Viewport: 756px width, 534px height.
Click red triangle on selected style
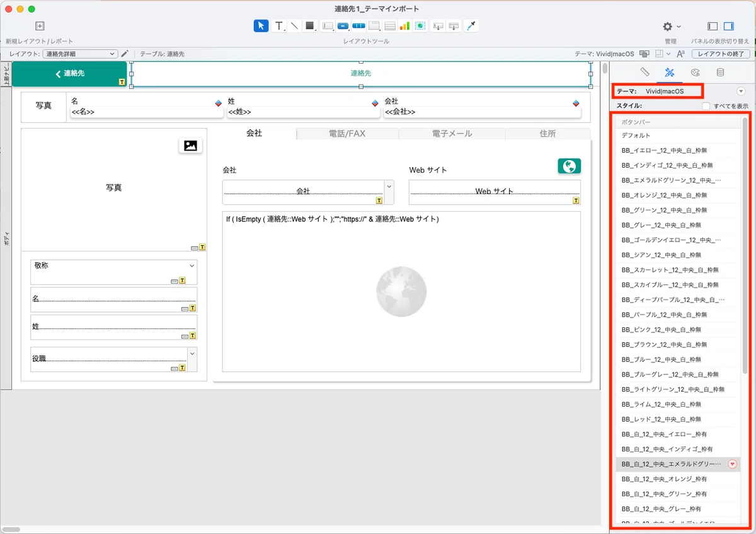coord(732,464)
